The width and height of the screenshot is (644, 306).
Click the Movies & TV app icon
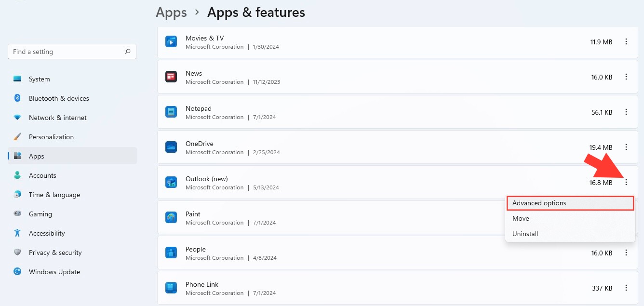pos(171,42)
